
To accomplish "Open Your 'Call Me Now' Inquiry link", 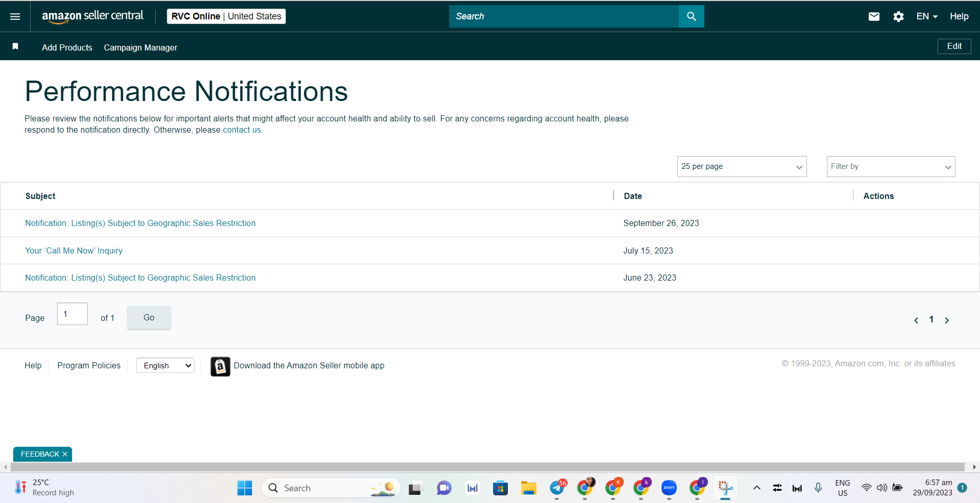I will point(73,250).
